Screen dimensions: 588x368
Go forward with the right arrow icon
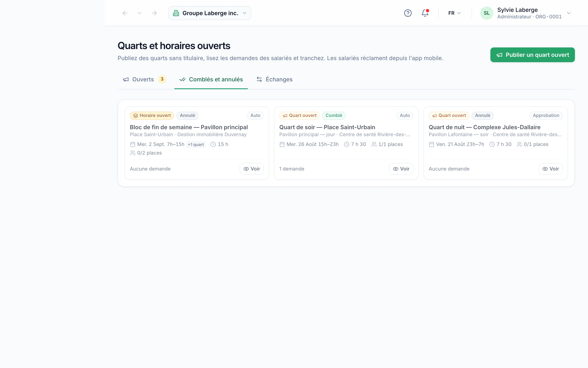(x=154, y=13)
